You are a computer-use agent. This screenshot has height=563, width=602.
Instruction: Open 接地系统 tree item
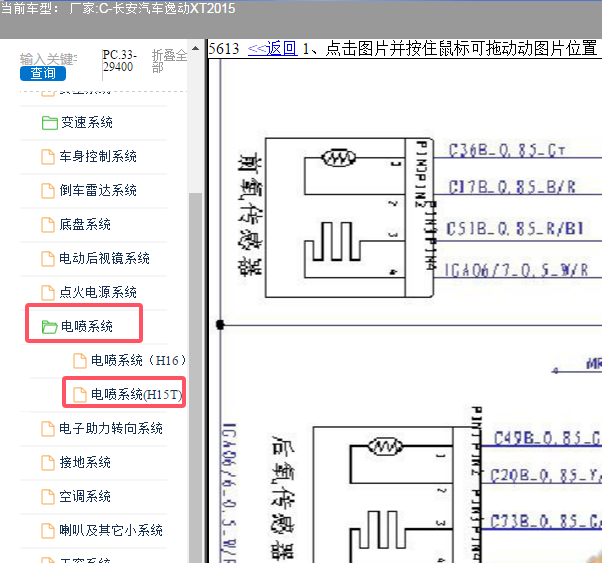click(85, 462)
